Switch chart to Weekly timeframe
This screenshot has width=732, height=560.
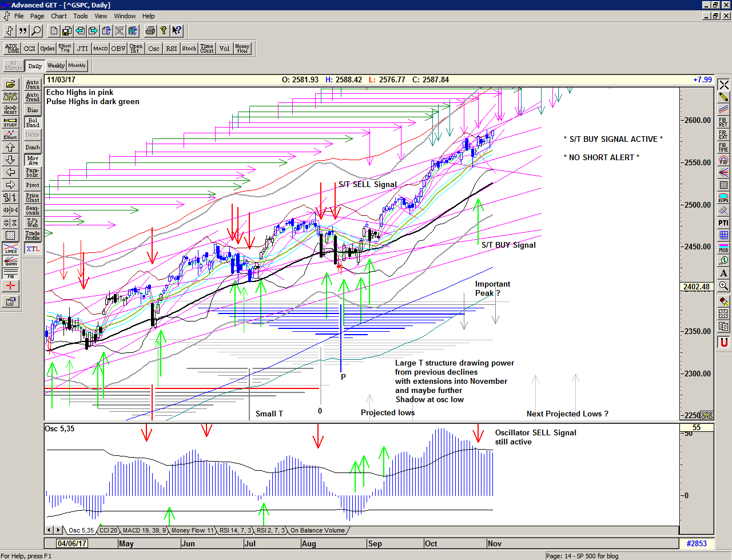click(x=55, y=66)
